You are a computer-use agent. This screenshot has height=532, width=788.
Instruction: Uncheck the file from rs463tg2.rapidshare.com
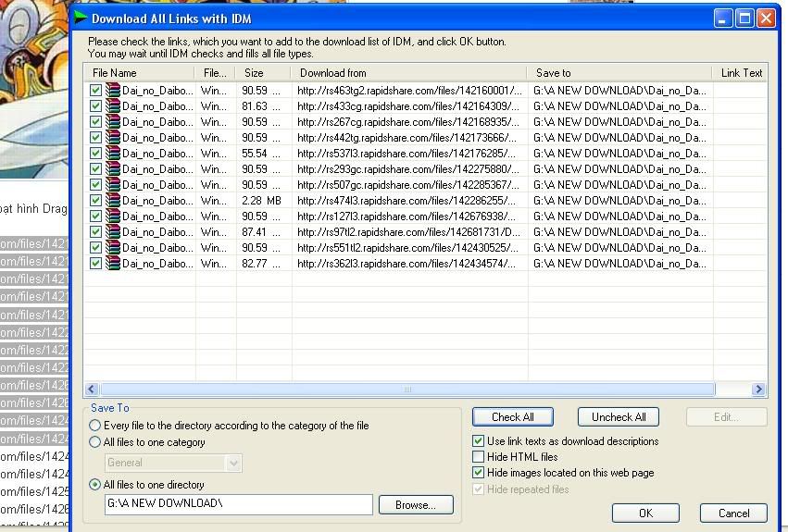95,91
